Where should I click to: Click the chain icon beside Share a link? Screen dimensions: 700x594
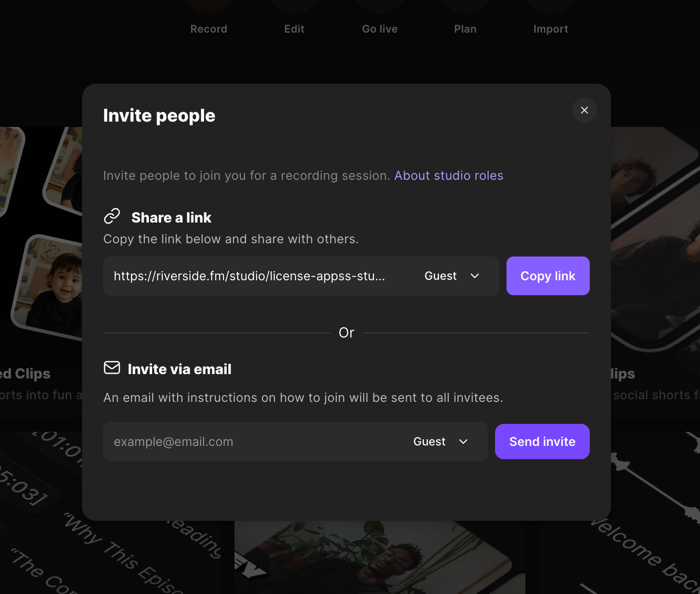[x=112, y=216]
